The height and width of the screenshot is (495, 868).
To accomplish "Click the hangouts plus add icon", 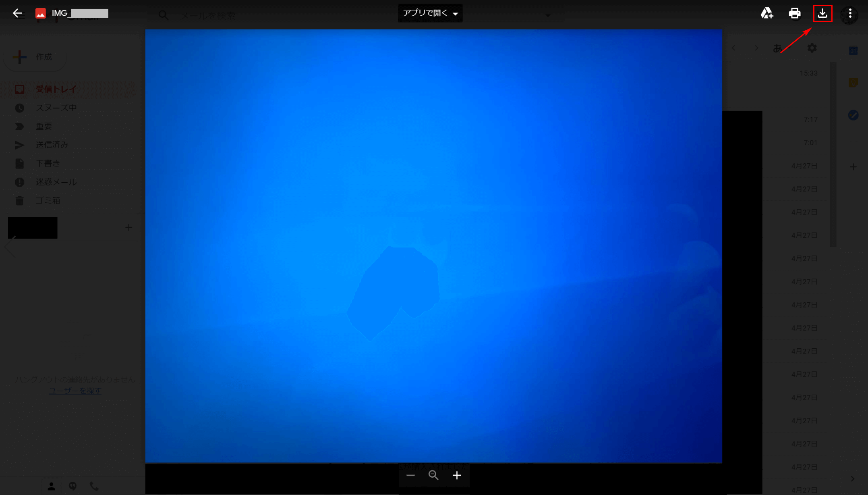I will pos(128,227).
